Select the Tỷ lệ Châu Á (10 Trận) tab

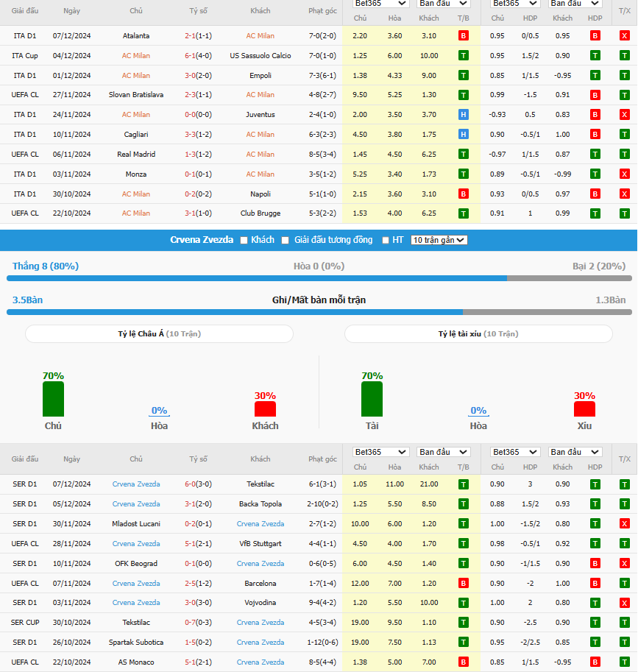pos(160,334)
